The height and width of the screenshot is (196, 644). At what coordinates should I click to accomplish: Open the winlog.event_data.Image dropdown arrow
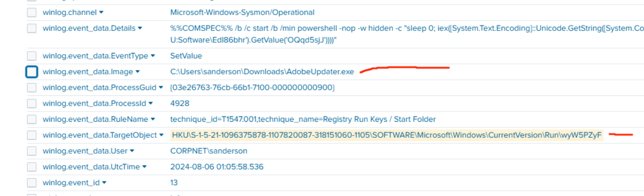pos(138,72)
